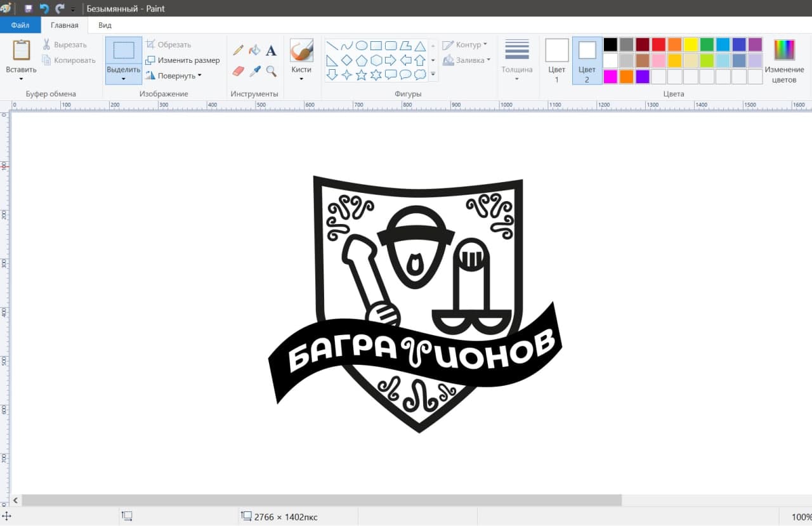812x526 pixels.
Task: Click Изменить размер button
Action: 183,60
